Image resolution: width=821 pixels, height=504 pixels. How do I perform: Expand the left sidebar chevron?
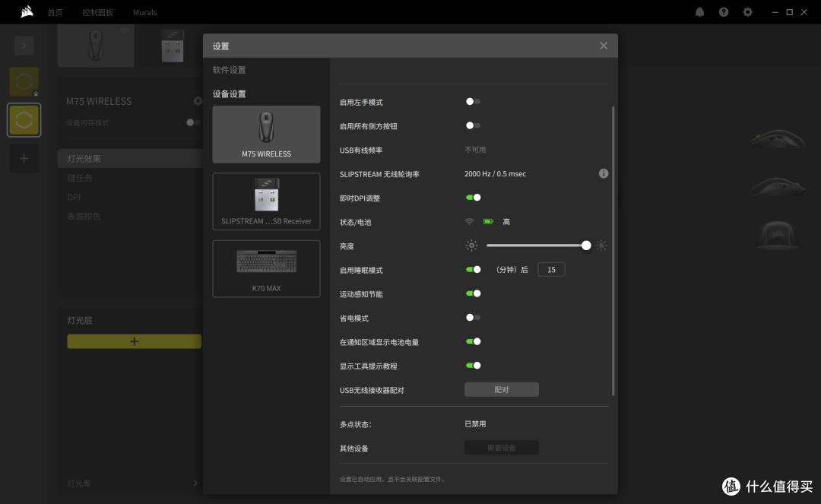[x=24, y=46]
